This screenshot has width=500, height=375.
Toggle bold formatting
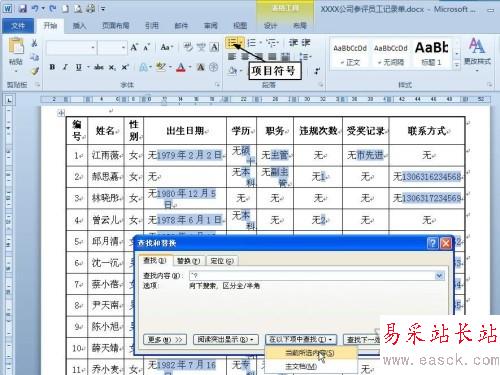coord(52,67)
